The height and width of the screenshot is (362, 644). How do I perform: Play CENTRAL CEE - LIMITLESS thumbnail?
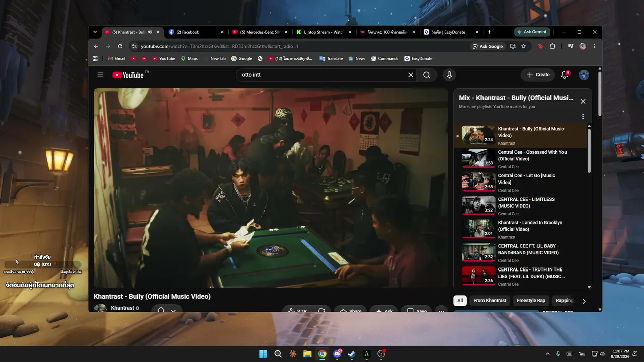click(478, 206)
